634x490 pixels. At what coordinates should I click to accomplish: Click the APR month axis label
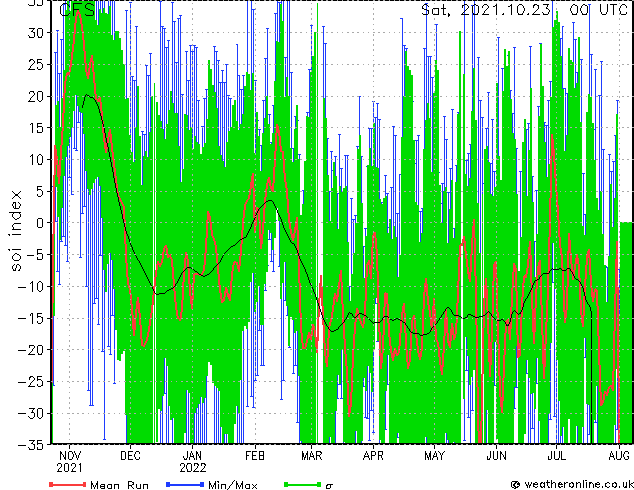373,456
